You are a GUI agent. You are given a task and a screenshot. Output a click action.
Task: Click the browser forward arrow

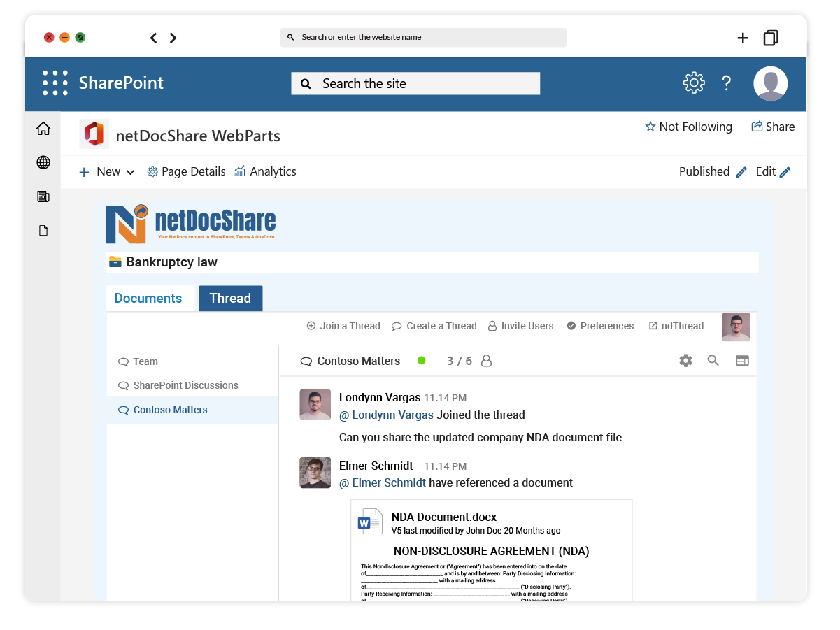(173, 38)
